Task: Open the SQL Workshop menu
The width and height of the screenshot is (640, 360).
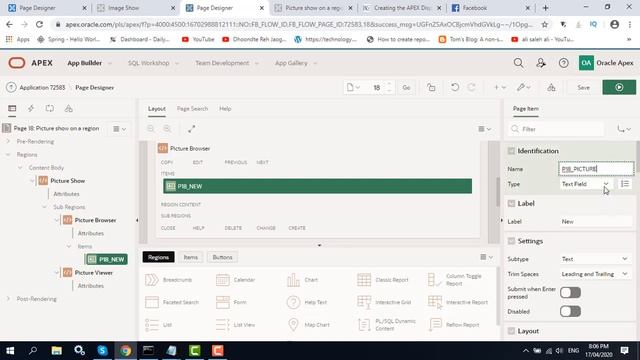Action: [x=153, y=63]
